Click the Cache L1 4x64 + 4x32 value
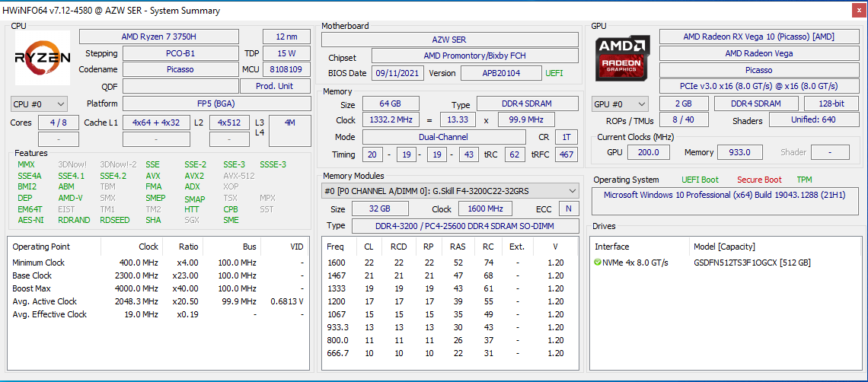This screenshot has height=382, width=868. pos(157,123)
